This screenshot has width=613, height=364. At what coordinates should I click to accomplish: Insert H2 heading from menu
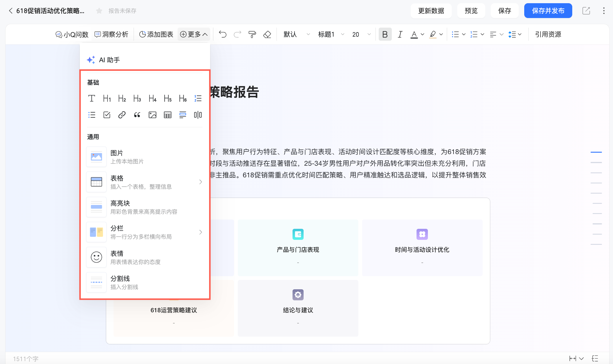coord(122,98)
